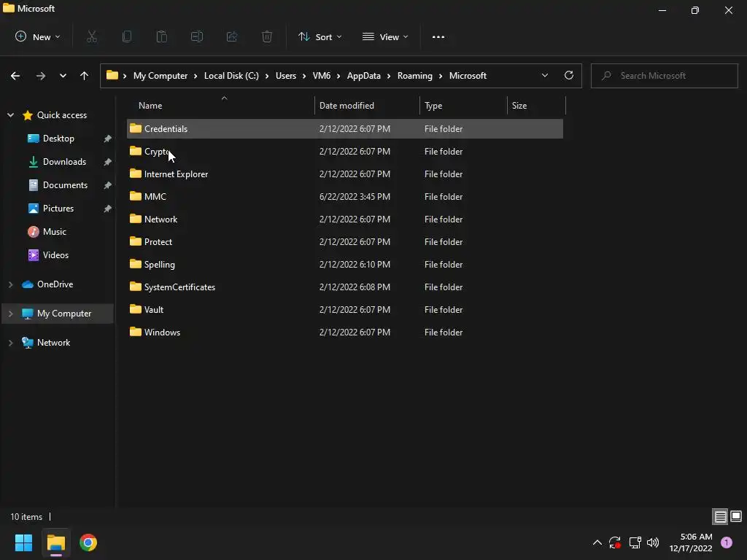Click the network tray icon
The width and height of the screenshot is (747, 560).
pyautogui.click(x=635, y=542)
